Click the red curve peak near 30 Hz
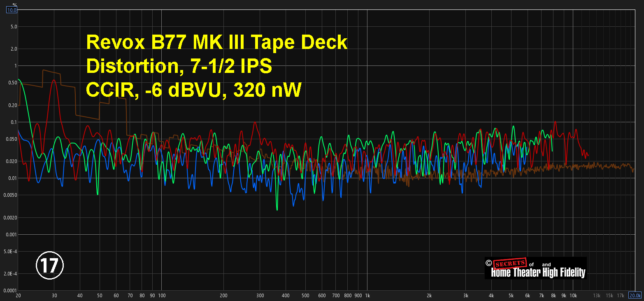The width and height of the screenshot is (644, 301). (54, 80)
